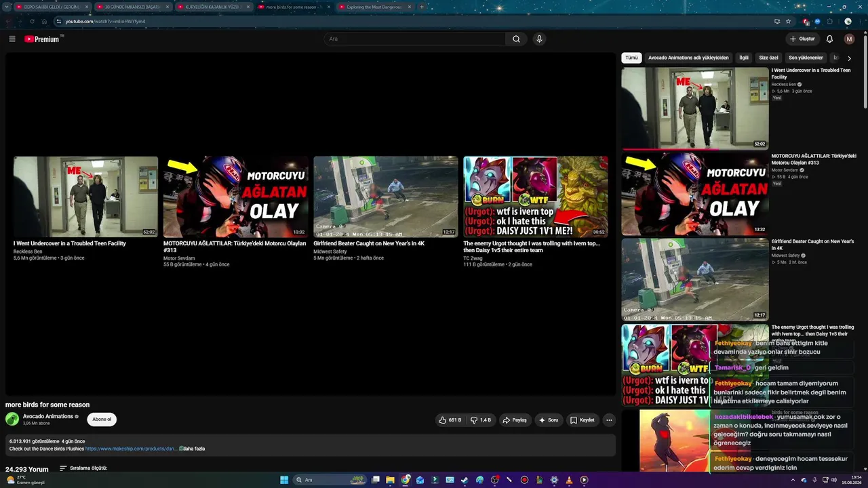The width and height of the screenshot is (868, 488).
Task: Open the account avatar menu
Action: (x=849, y=39)
